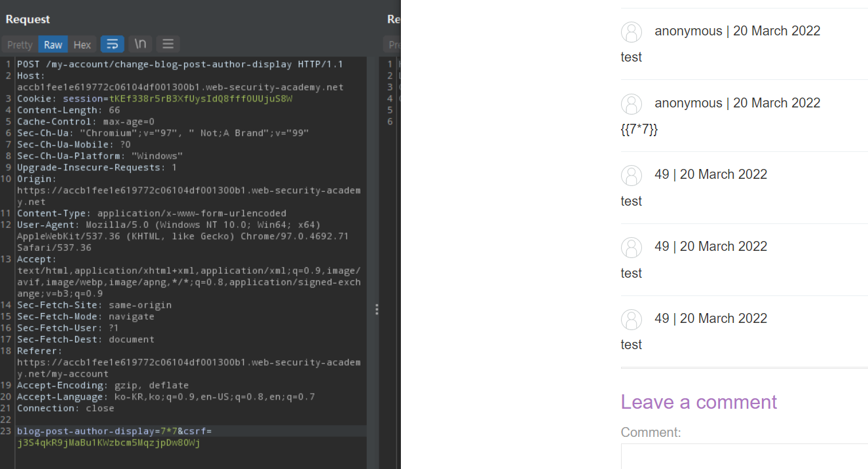Select the Raw request view tab
Screen dimensions: 868x469
click(53, 45)
